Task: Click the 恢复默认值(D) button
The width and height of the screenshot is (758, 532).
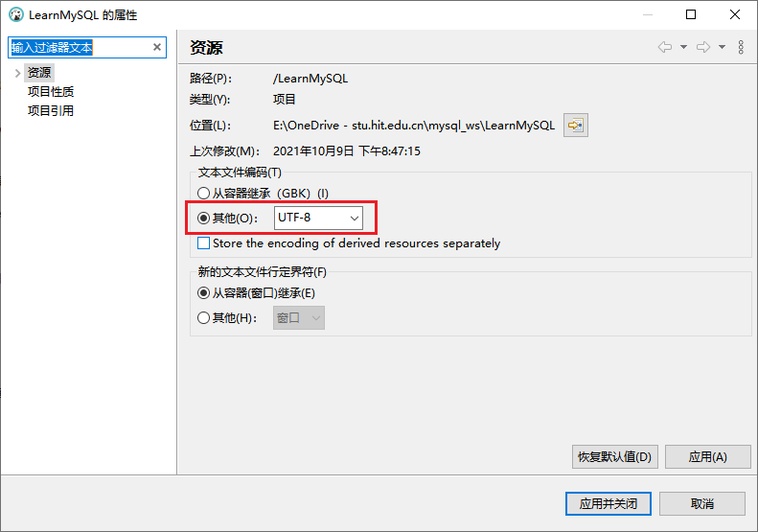Action: pos(615,456)
